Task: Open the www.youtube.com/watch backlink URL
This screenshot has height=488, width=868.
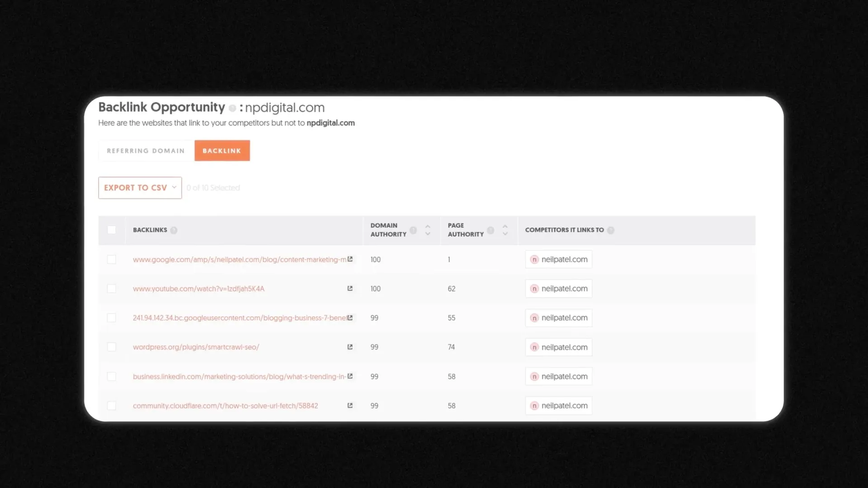Action: (199, 289)
